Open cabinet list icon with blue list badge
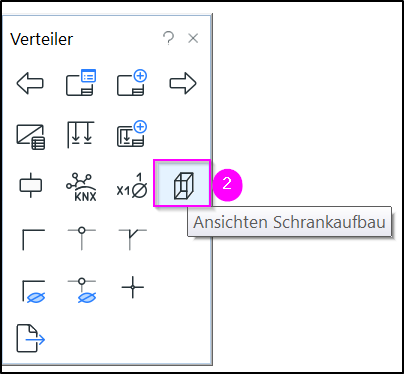404x374 pixels. point(81,82)
